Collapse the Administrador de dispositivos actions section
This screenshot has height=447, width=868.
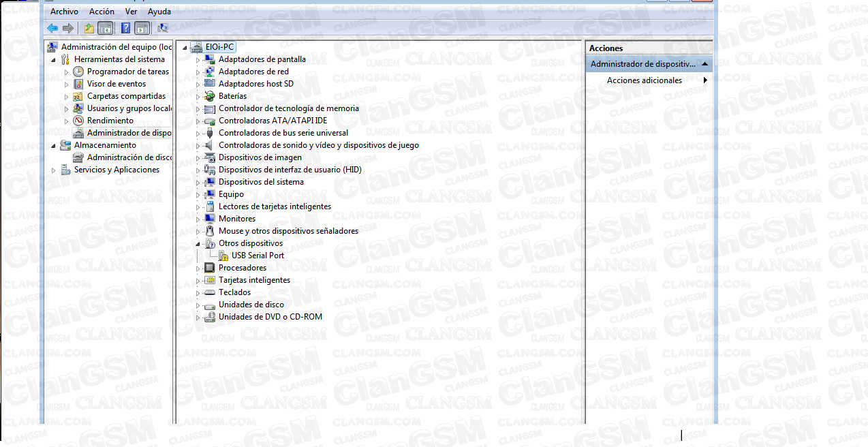[x=704, y=64]
